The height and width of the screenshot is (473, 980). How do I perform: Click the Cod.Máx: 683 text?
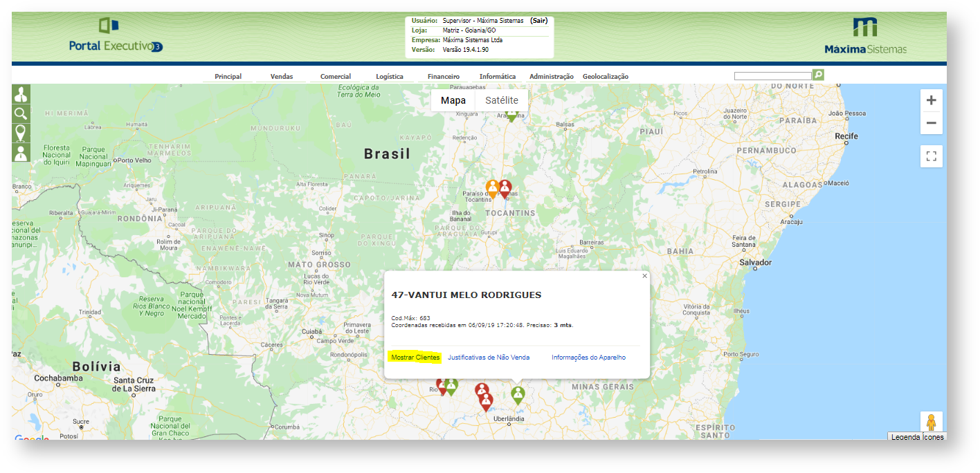pyautogui.click(x=411, y=318)
